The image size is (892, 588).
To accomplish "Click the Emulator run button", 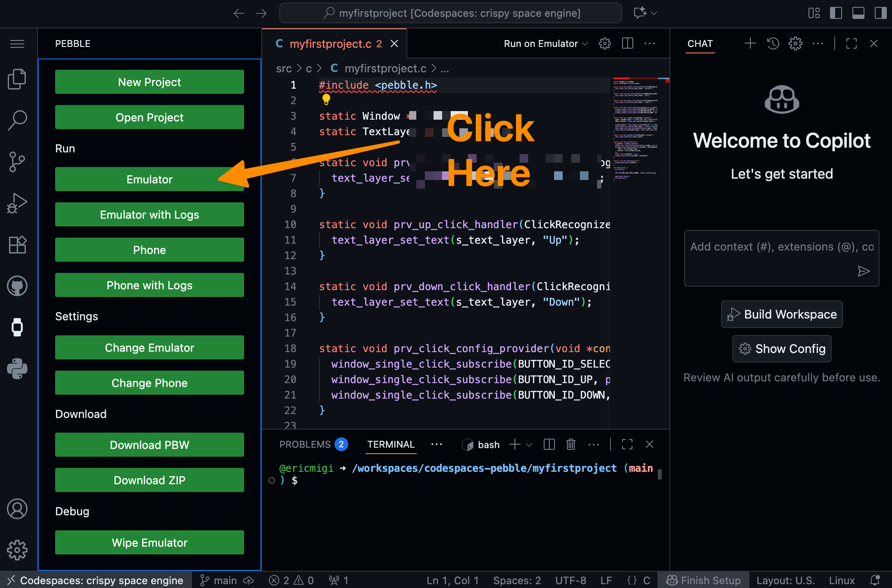I will coord(149,179).
